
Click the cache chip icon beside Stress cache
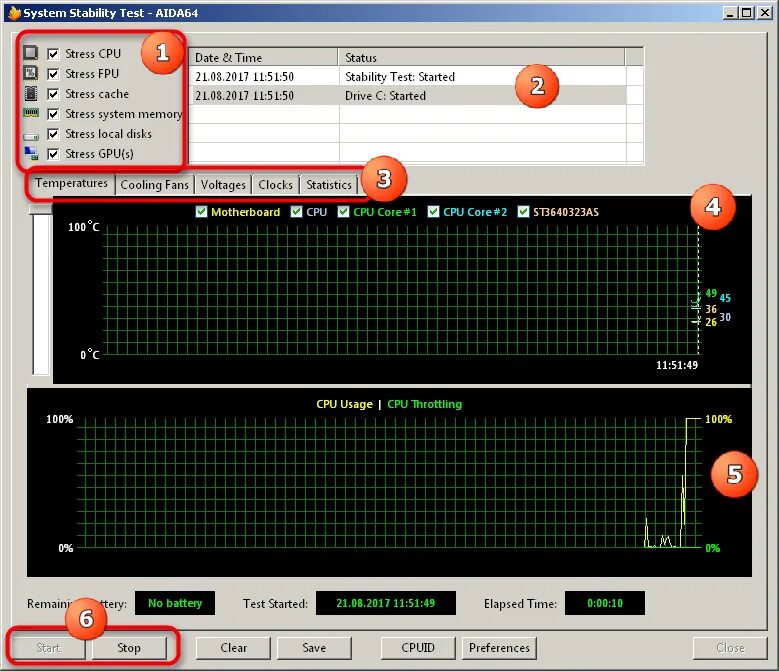(31, 93)
